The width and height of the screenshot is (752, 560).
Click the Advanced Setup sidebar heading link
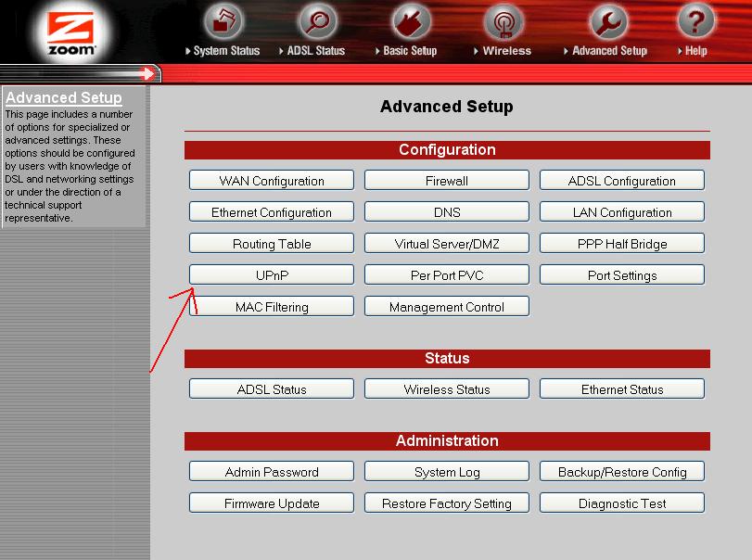(64, 97)
